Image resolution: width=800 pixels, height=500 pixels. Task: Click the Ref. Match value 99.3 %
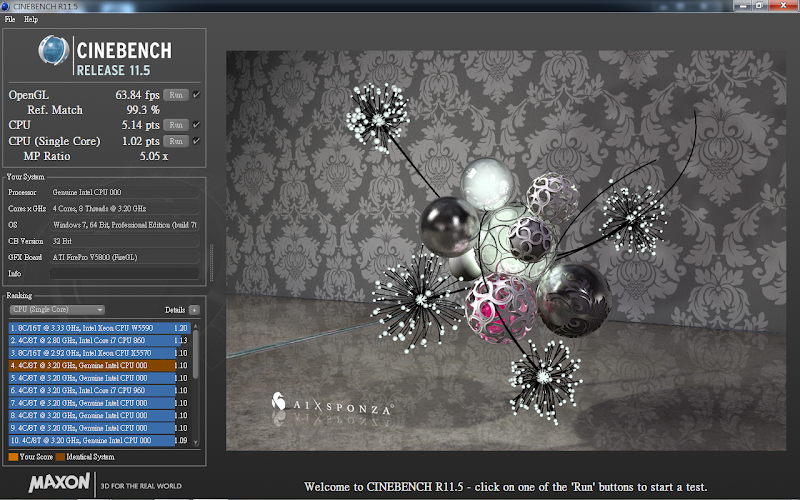click(143, 110)
